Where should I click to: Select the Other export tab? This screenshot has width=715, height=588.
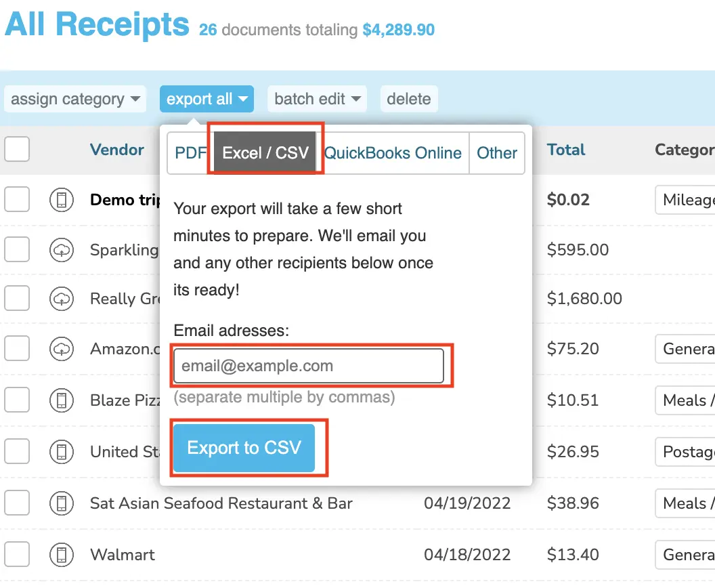497,153
